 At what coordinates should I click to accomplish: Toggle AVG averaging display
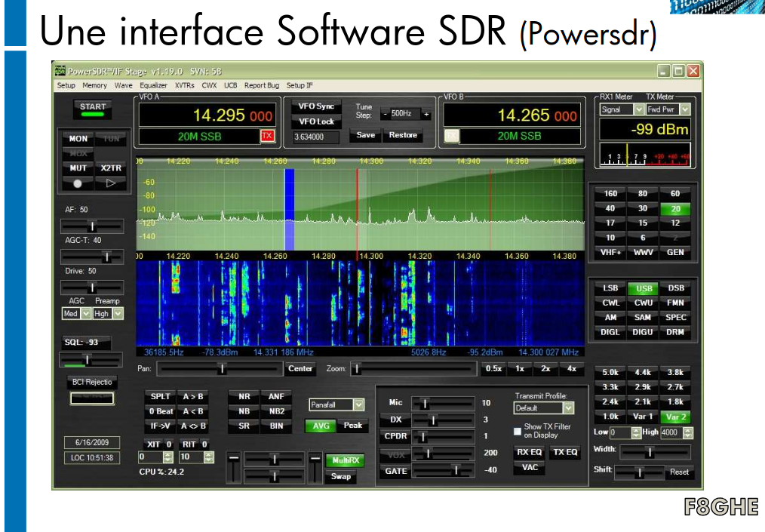[x=321, y=426]
